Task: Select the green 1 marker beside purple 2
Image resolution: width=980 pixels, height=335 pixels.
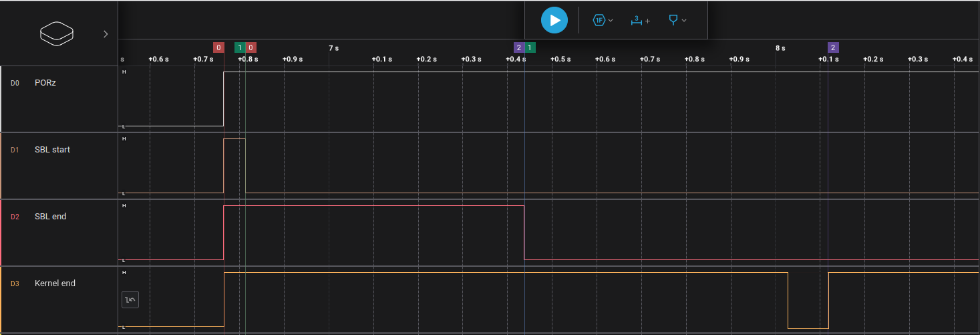Action: pos(530,47)
